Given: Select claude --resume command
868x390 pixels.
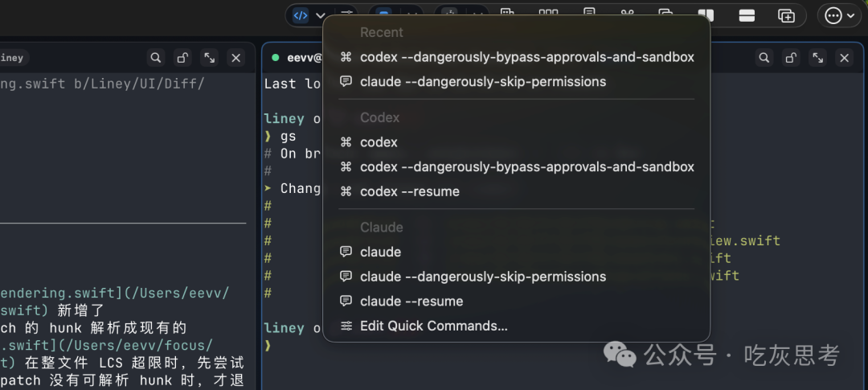Looking at the screenshot, I should tap(517, 301).
